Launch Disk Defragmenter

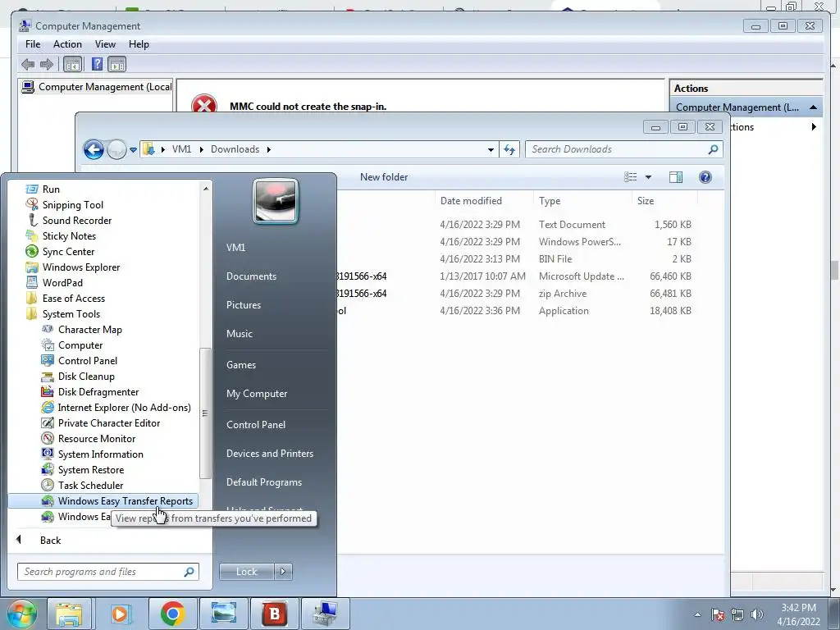click(98, 391)
